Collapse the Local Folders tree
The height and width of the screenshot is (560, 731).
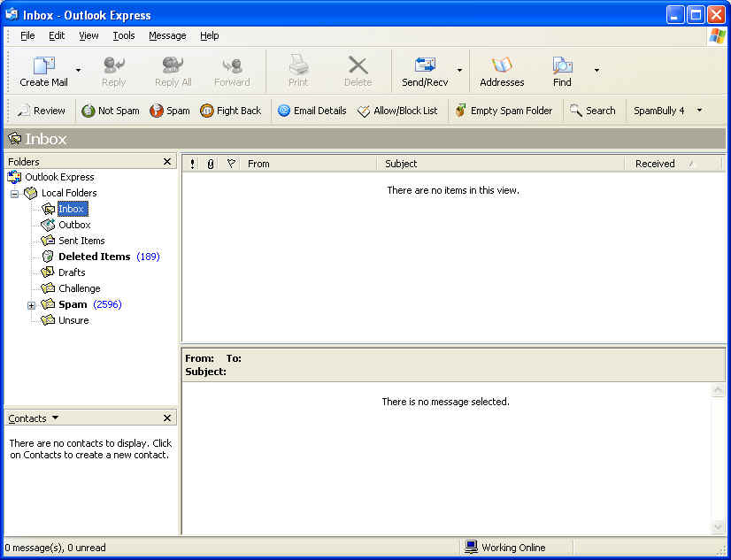coord(14,194)
